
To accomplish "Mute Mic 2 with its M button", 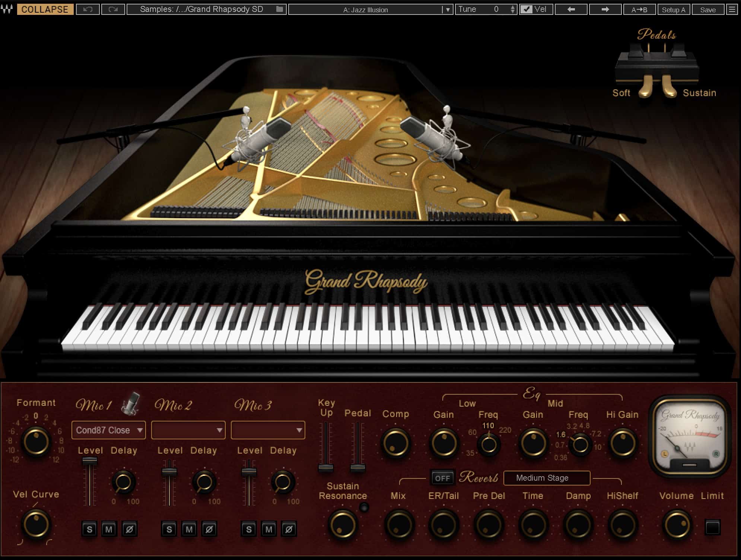I will click(189, 529).
